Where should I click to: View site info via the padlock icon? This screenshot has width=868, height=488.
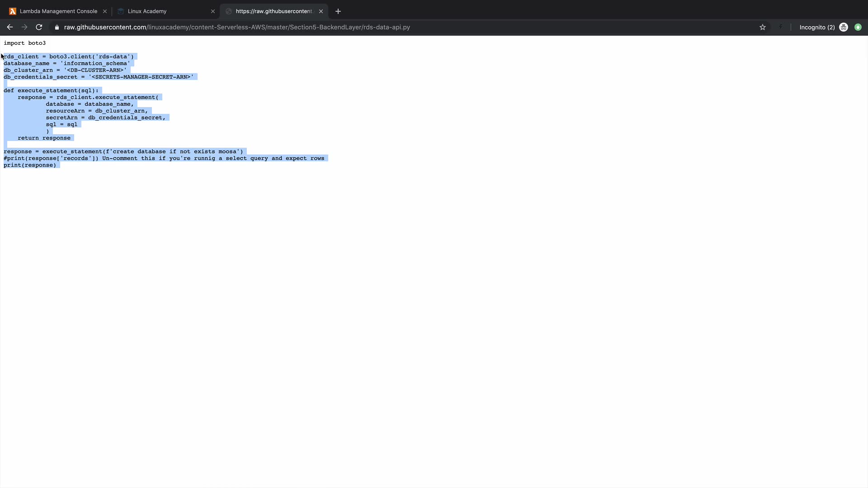click(57, 27)
